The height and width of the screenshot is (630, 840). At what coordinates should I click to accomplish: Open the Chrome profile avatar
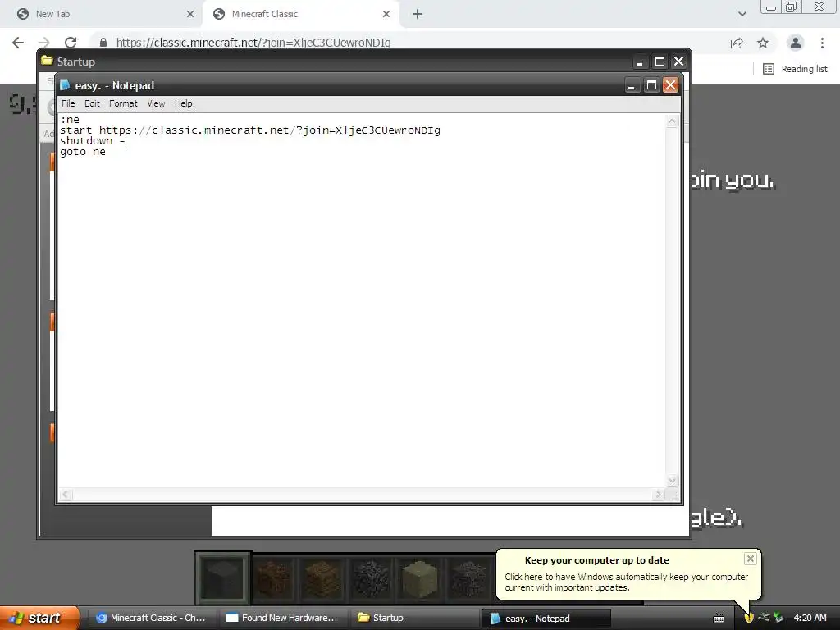tap(796, 43)
